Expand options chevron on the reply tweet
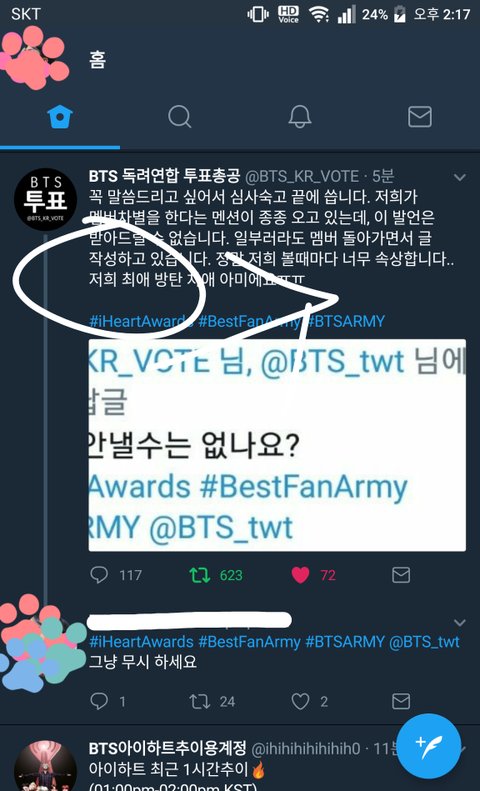This screenshot has width=480, height=791. click(x=459, y=623)
